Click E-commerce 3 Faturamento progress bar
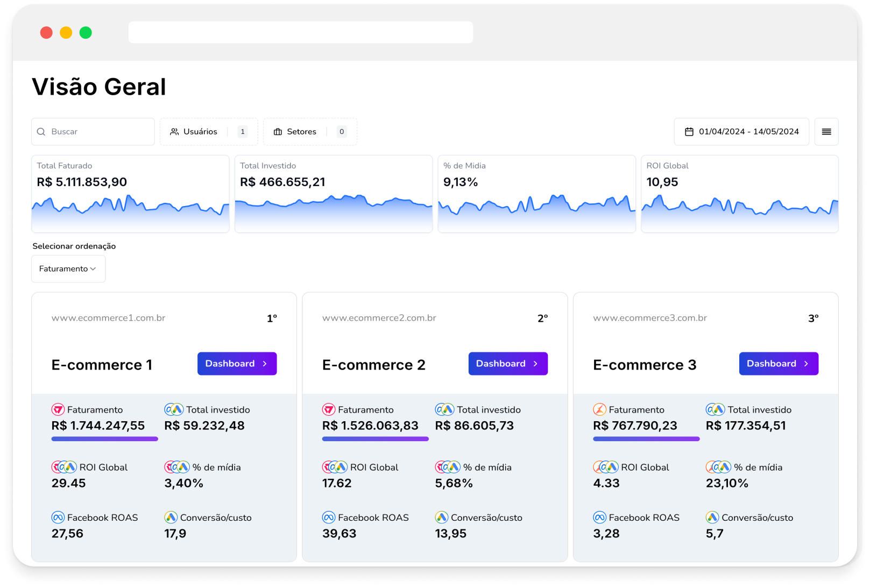 (646, 439)
